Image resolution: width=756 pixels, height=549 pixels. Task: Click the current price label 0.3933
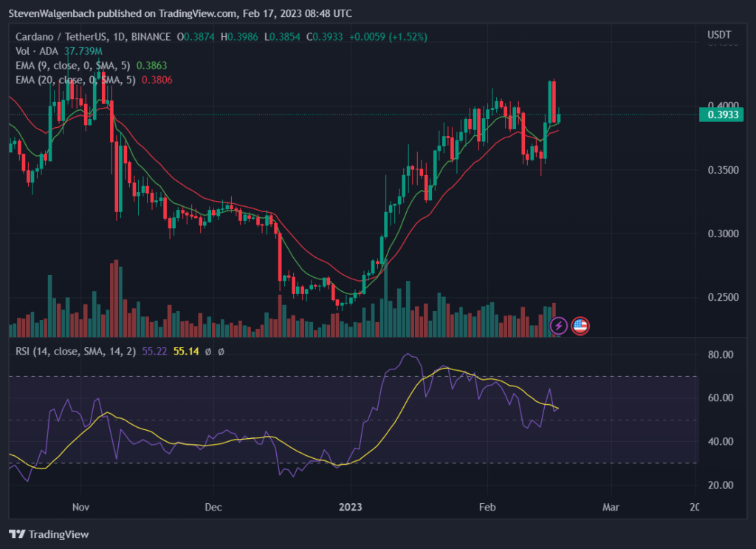(721, 115)
